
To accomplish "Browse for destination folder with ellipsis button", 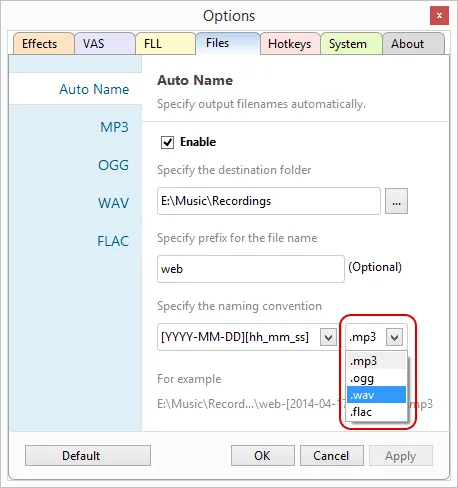I will (396, 201).
